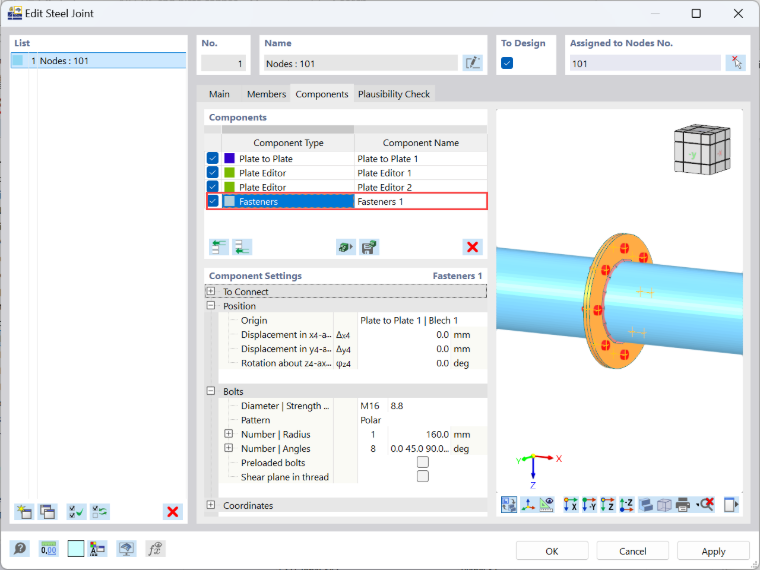Show the axis system icon in preview
Image resolution: width=760 pixels, height=570 pixels.
528,505
